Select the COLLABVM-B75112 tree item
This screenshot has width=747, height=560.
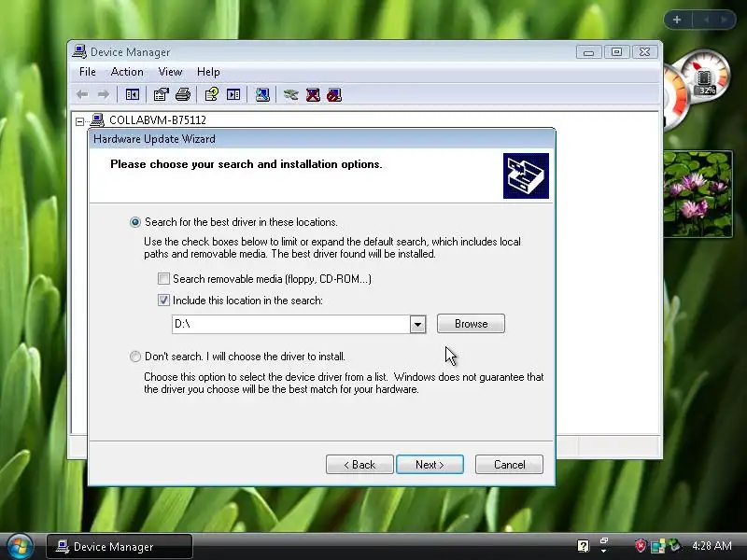coord(158,120)
